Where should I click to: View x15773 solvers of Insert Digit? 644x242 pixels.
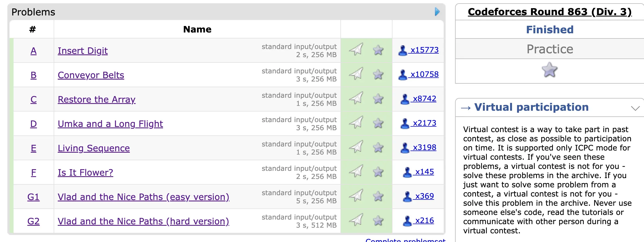[418, 50]
